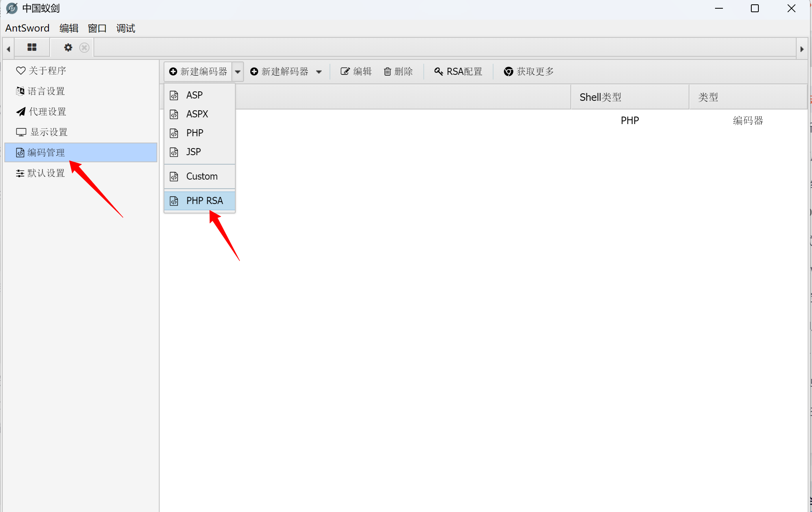Viewport: 812px width, 512px height.
Task: Click the RSA配置 key icon button
Action: 458,71
